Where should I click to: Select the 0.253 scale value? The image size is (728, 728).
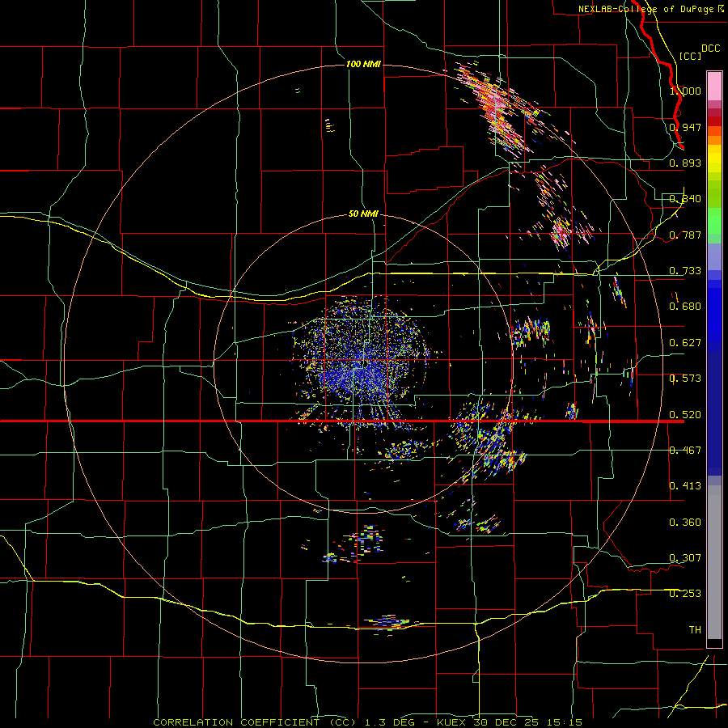[x=685, y=594]
